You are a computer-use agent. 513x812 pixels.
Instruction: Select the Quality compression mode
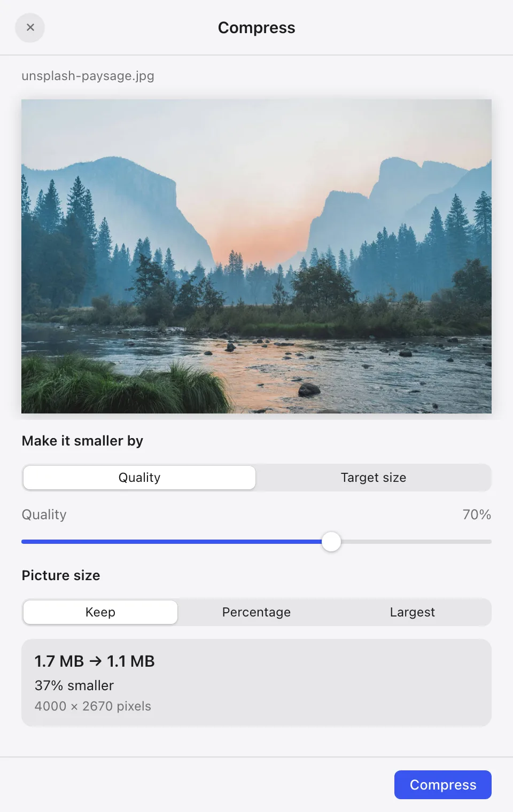pos(139,478)
